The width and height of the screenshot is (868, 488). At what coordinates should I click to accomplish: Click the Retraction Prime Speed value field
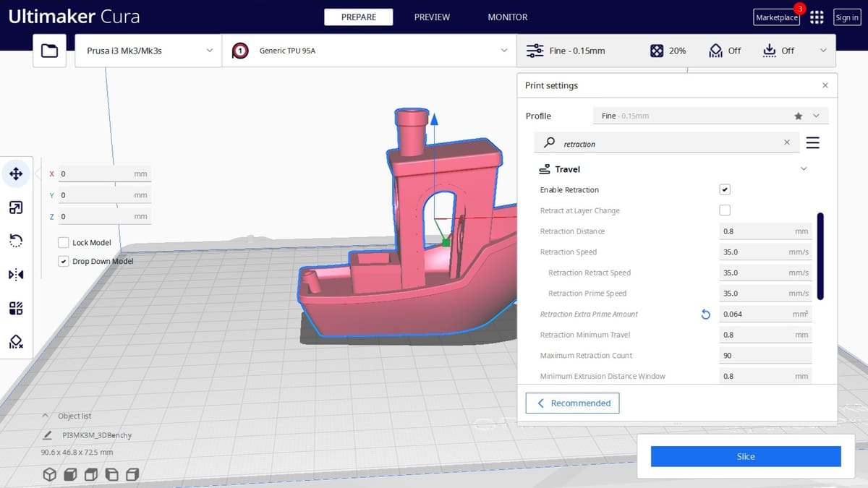(x=765, y=294)
